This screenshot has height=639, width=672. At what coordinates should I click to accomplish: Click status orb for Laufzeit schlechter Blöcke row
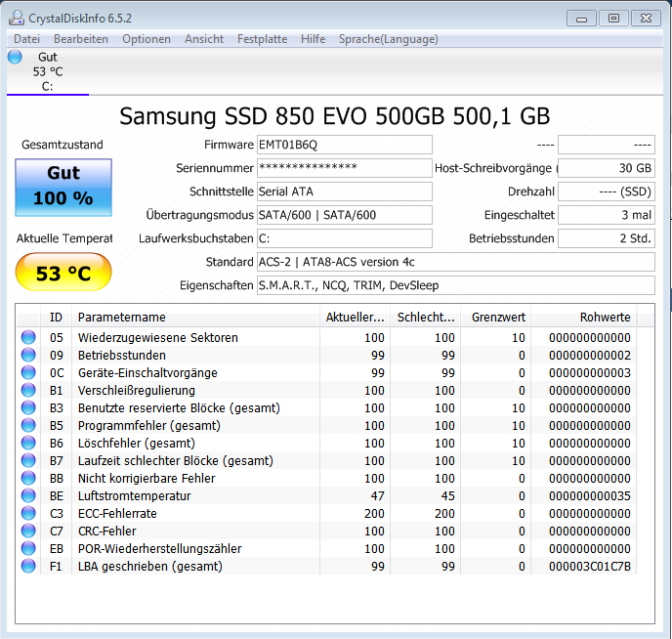pyautogui.click(x=28, y=460)
